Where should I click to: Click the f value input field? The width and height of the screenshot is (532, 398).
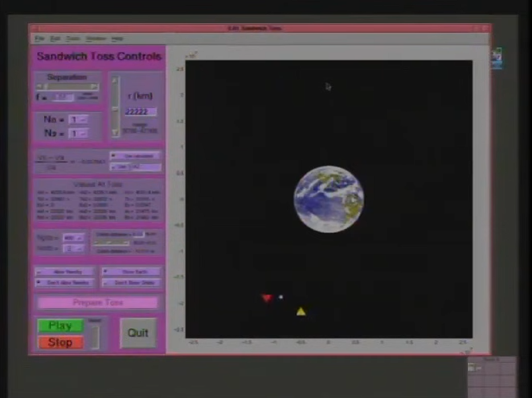click(x=62, y=98)
